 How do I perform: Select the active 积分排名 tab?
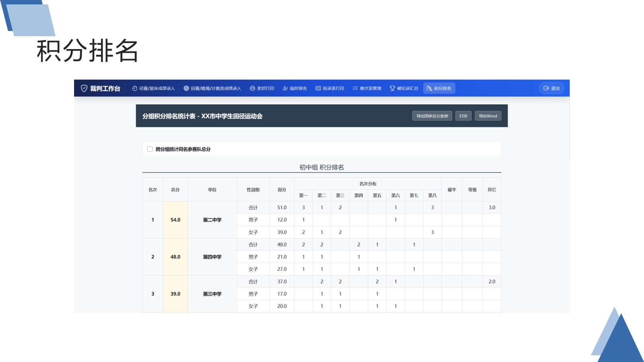(439, 88)
